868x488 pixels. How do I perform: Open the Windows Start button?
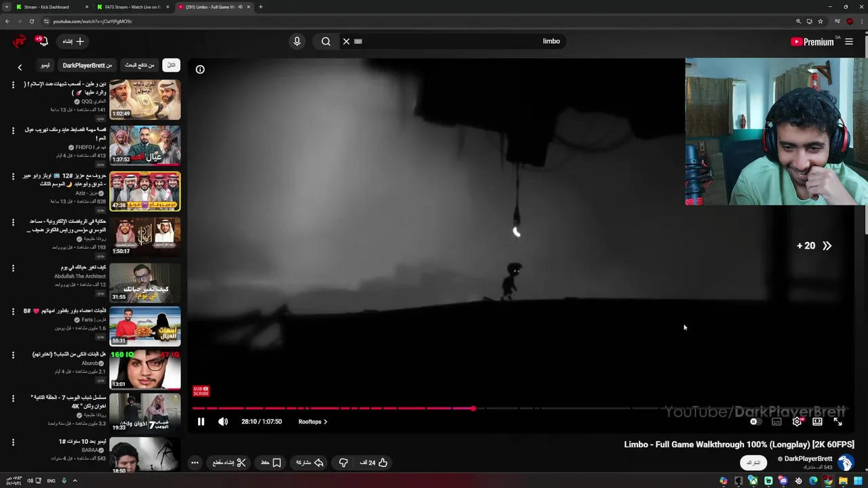pos(859,481)
